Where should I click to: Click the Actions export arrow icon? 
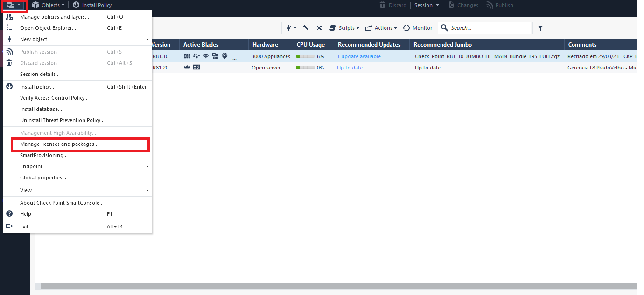369,28
